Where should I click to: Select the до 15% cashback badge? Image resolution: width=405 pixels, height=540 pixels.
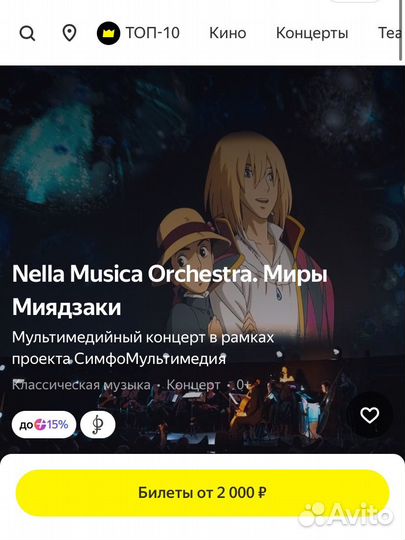44,425
